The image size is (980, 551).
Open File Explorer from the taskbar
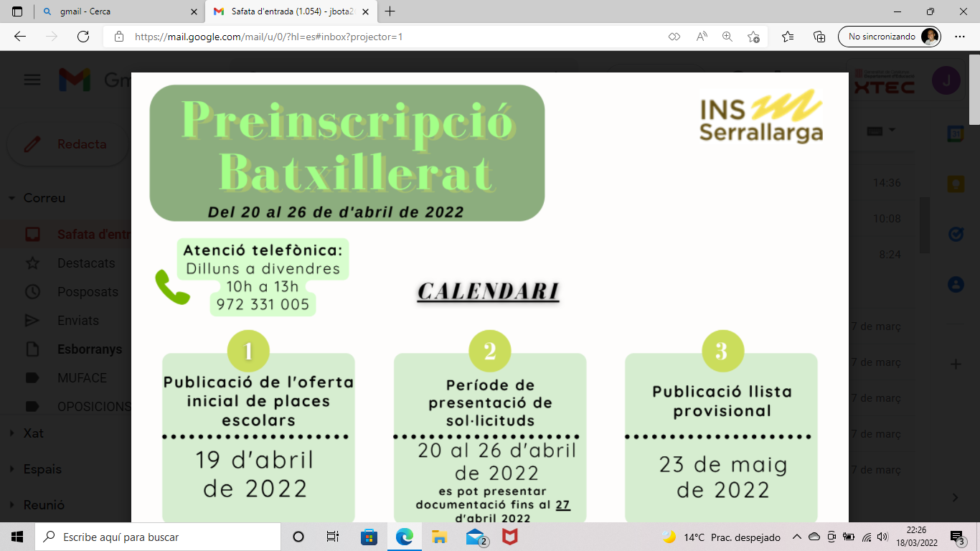439,537
